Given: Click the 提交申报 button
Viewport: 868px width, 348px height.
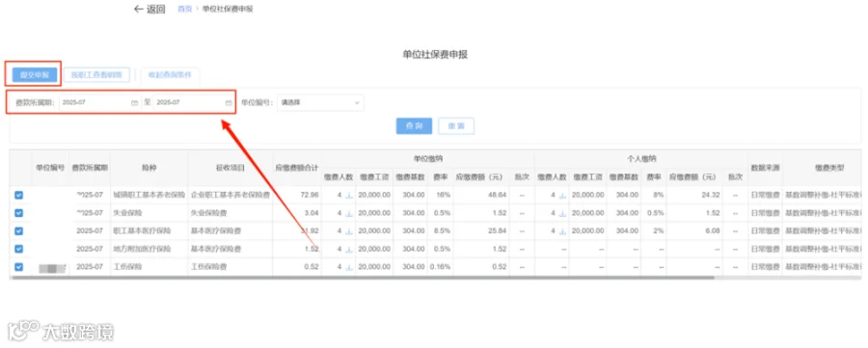Looking at the screenshot, I should coord(35,74).
